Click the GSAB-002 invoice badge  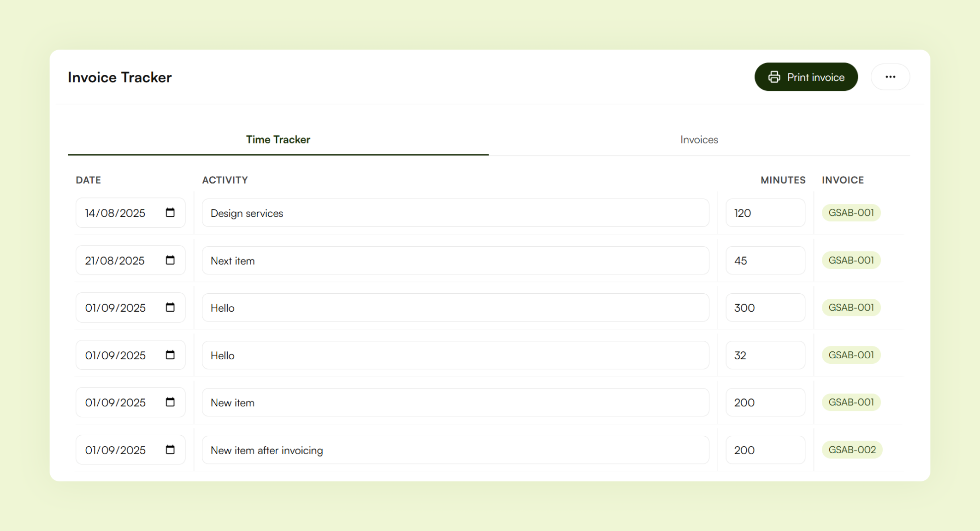(852, 450)
